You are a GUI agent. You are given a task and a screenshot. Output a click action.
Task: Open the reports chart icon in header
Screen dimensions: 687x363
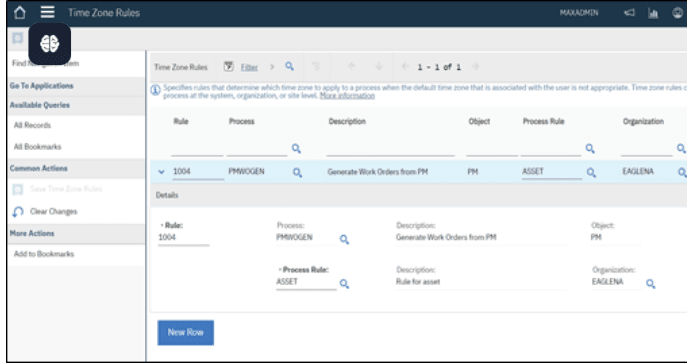pyautogui.click(x=653, y=13)
